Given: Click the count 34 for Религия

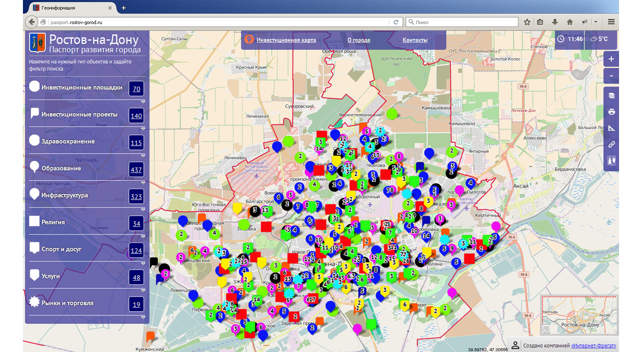Looking at the screenshot, I should 137,224.
